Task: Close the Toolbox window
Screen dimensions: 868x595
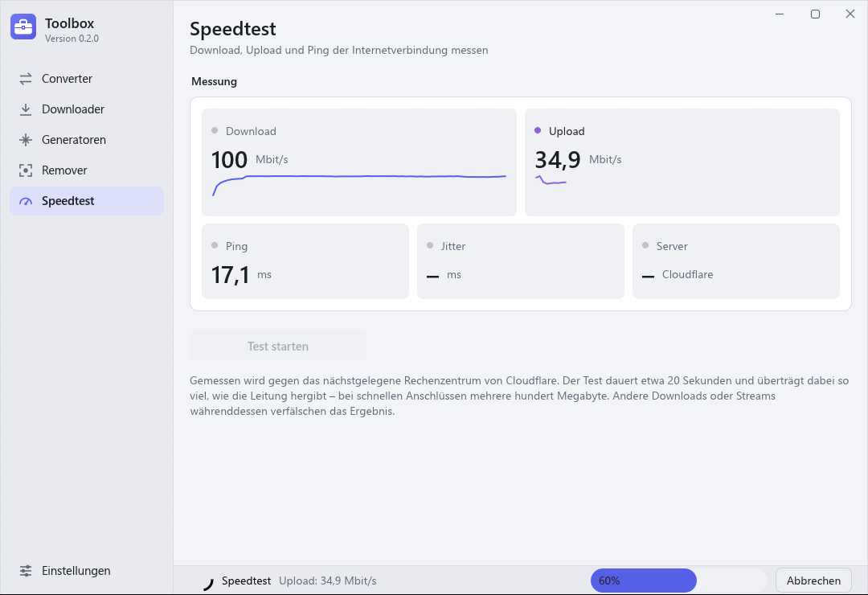Action: point(850,14)
